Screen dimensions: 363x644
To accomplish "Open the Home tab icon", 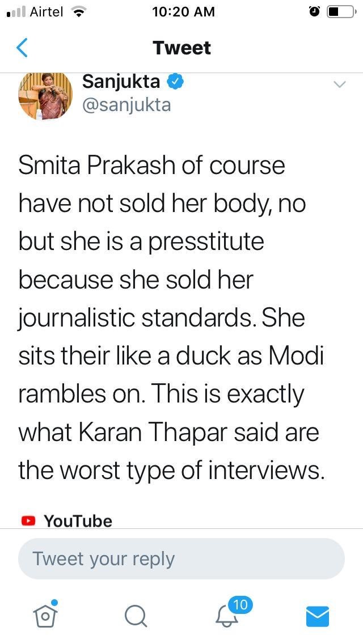I will pyautogui.click(x=46, y=615).
